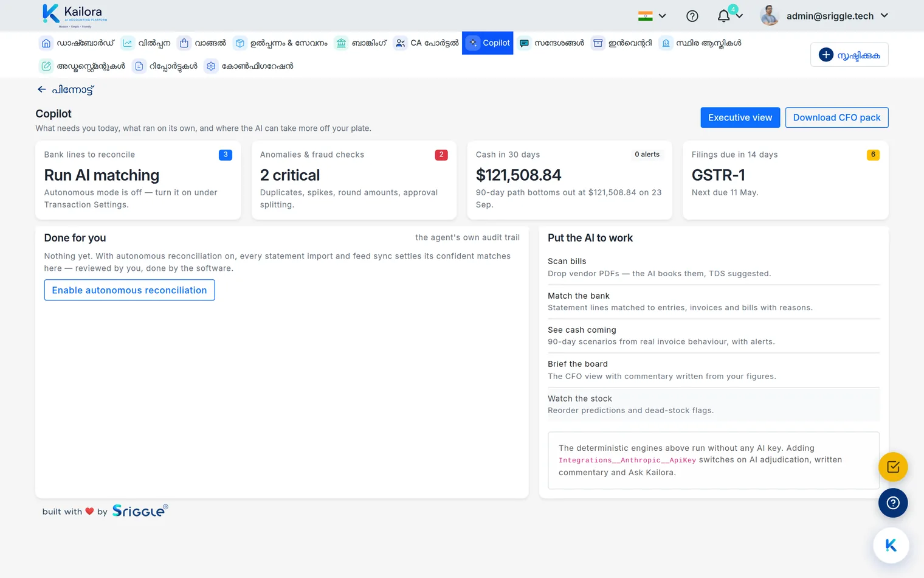Click Download CFO pack
Viewport: 924px width, 578px height.
click(836, 117)
